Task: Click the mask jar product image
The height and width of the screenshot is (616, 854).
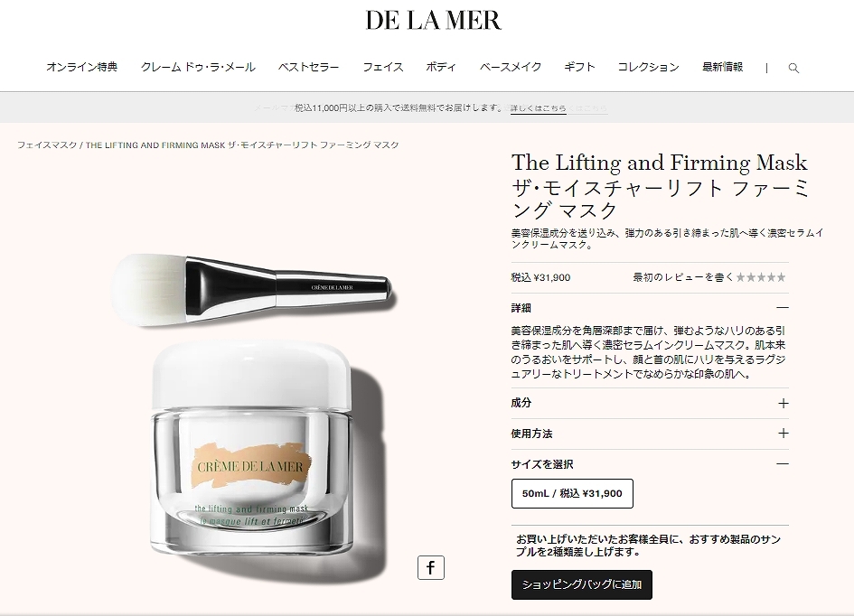Action: coord(251,449)
